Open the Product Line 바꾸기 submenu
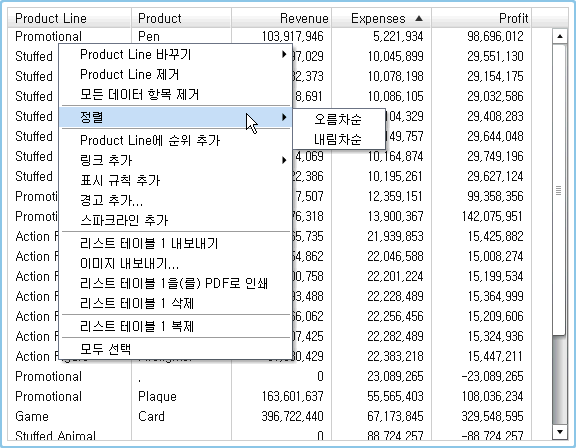The height and width of the screenshot is (448, 576). (x=176, y=55)
